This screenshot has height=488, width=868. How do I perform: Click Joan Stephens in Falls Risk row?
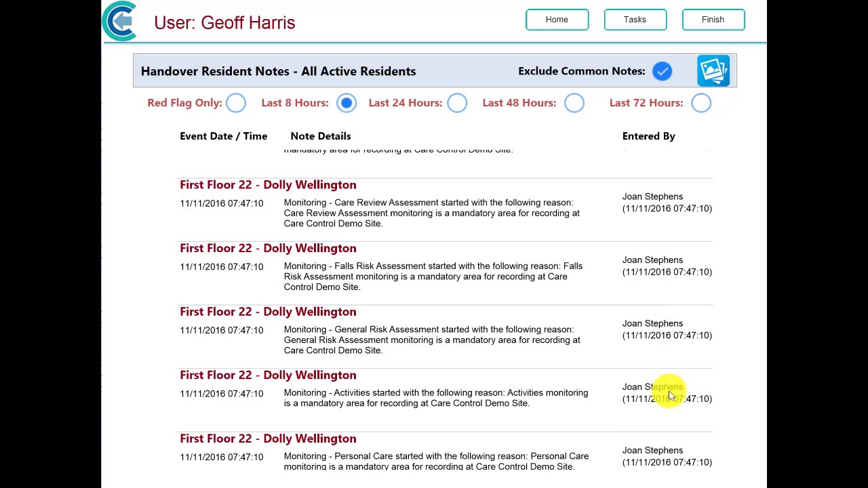click(x=652, y=260)
